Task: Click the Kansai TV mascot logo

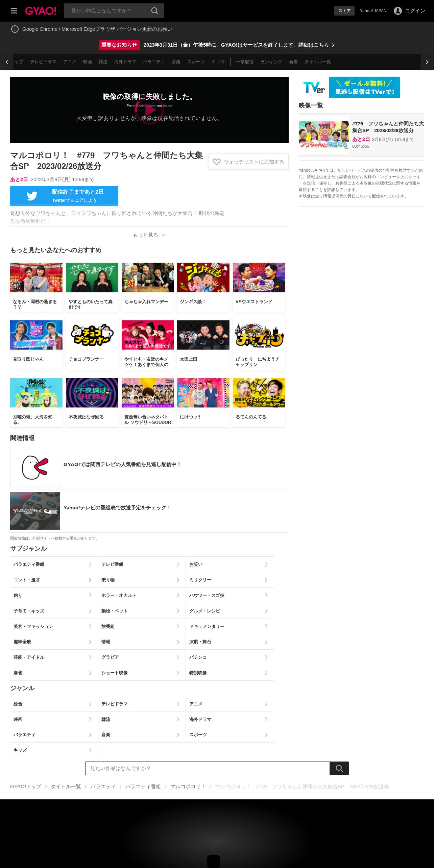Action: pyautogui.click(x=35, y=467)
